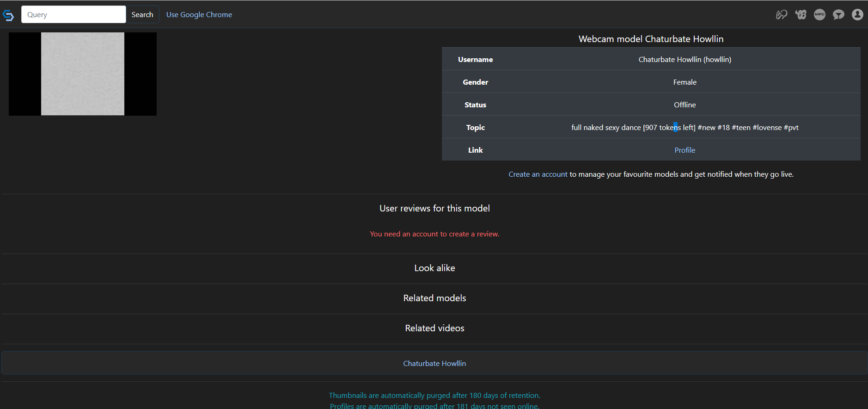
Task: Open the Profile link in the Link row
Action: pos(685,150)
